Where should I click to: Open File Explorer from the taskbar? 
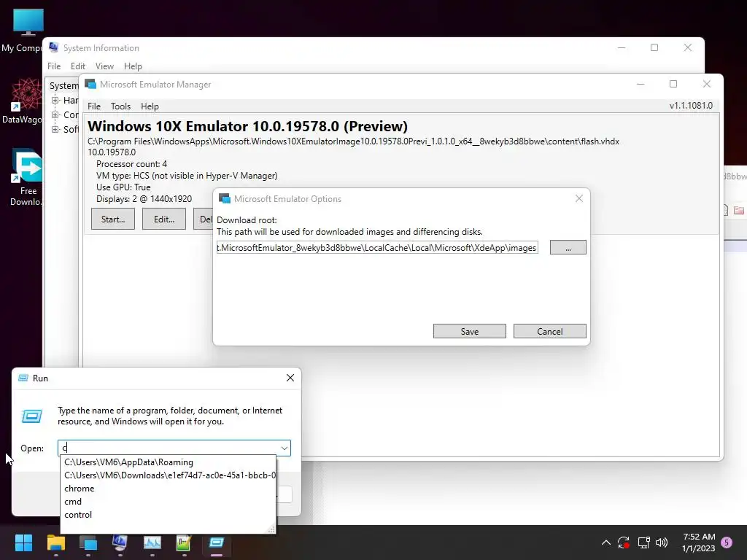pyautogui.click(x=55, y=542)
